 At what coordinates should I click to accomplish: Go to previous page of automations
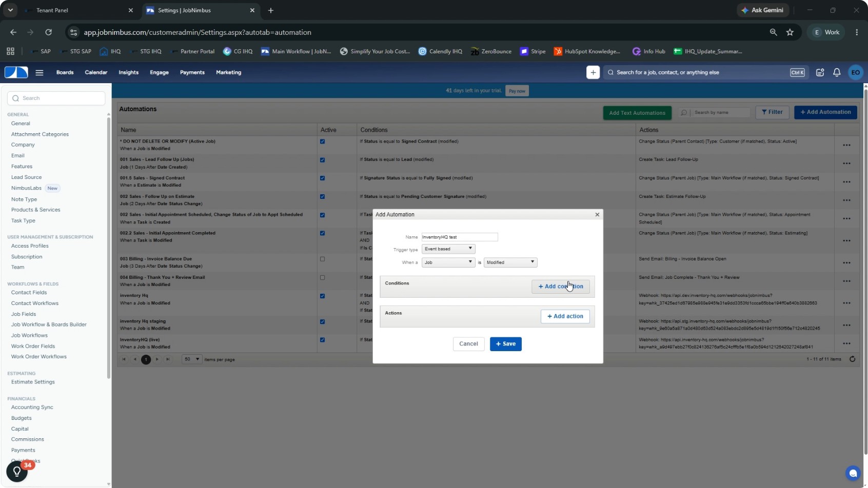[135, 359]
